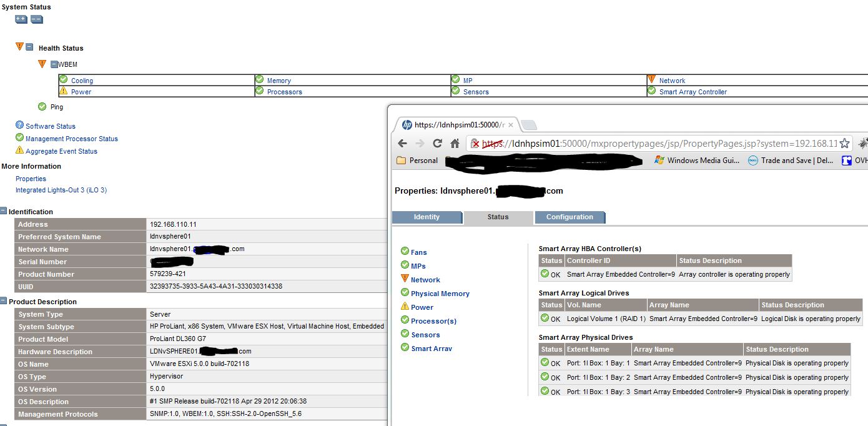Image resolution: width=868 pixels, height=426 pixels.
Task: Open MPs in the popup status list
Action: click(418, 266)
